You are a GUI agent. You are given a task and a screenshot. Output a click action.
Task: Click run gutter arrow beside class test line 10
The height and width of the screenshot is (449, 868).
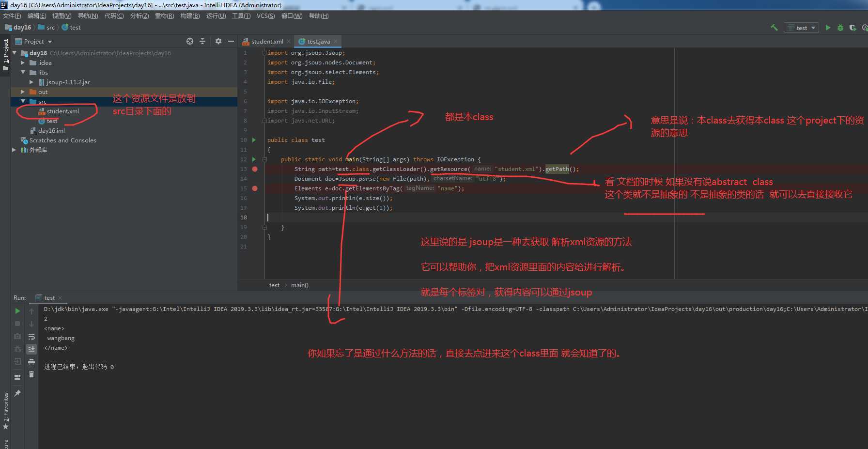[254, 140]
